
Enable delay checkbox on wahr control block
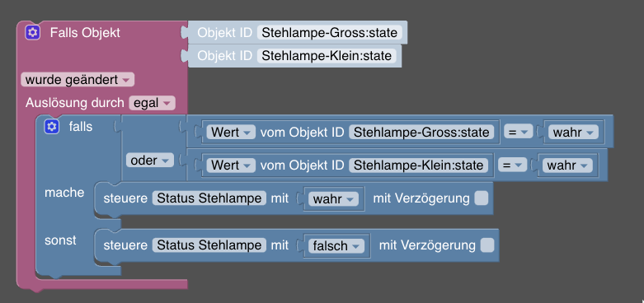coord(482,198)
